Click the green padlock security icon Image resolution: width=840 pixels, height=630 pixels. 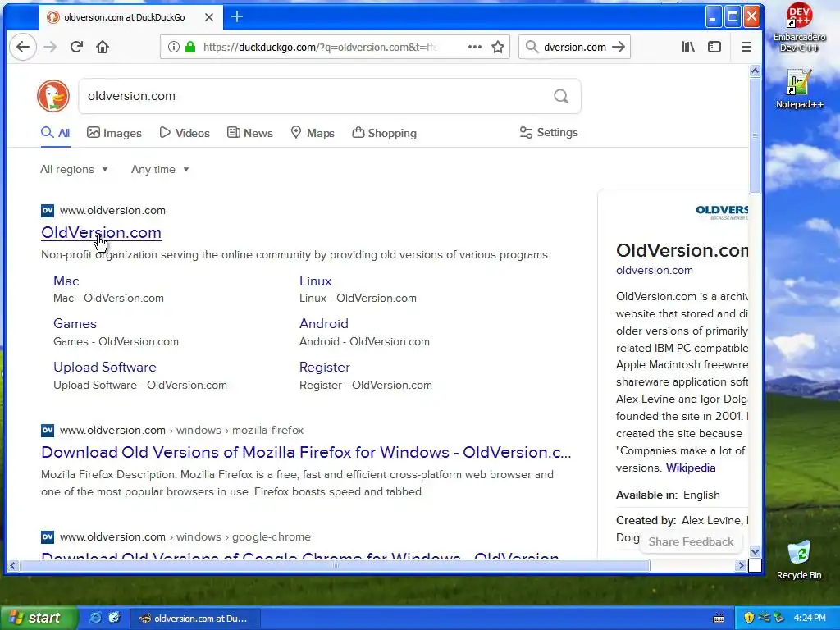(189, 47)
